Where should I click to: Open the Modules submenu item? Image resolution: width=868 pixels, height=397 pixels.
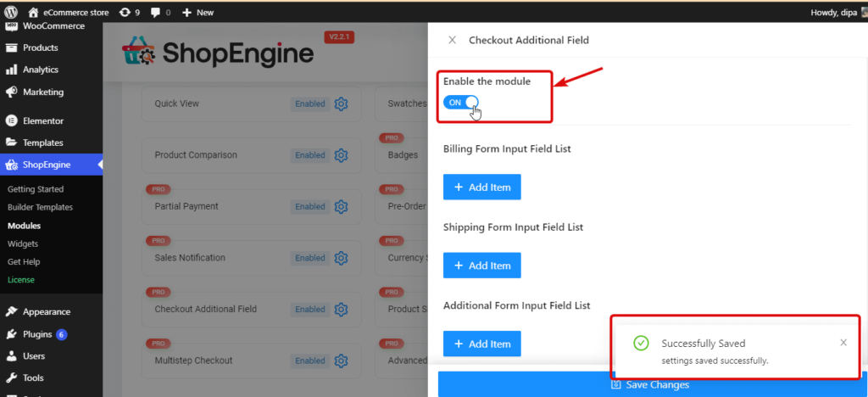tap(24, 226)
